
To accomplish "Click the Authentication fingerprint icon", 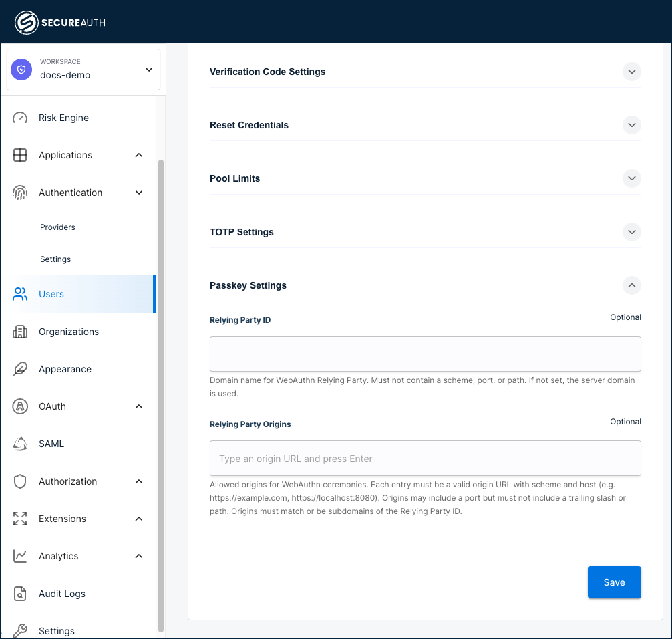I will pos(20,193).
